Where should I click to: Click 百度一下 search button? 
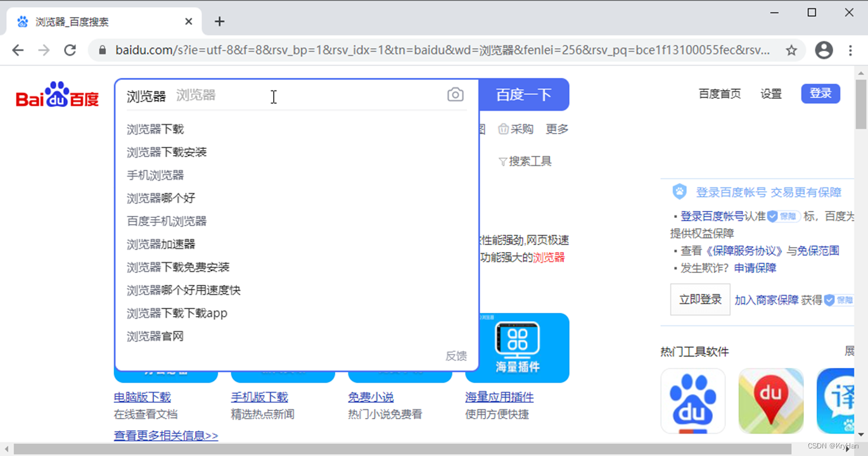[x=523, y=95]
